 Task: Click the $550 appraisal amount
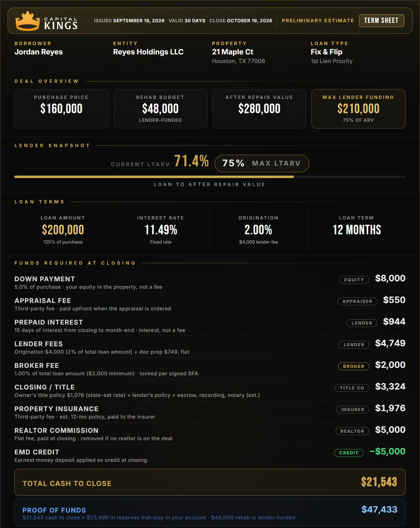pyautogui.click(x=394, y=300)
